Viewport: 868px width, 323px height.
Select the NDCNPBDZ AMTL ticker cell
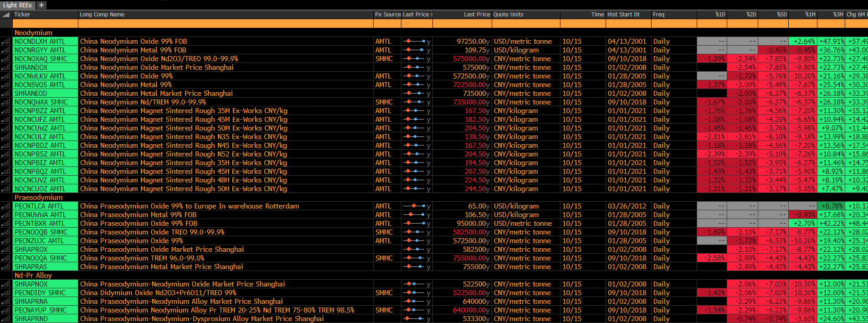pos(45,146)
